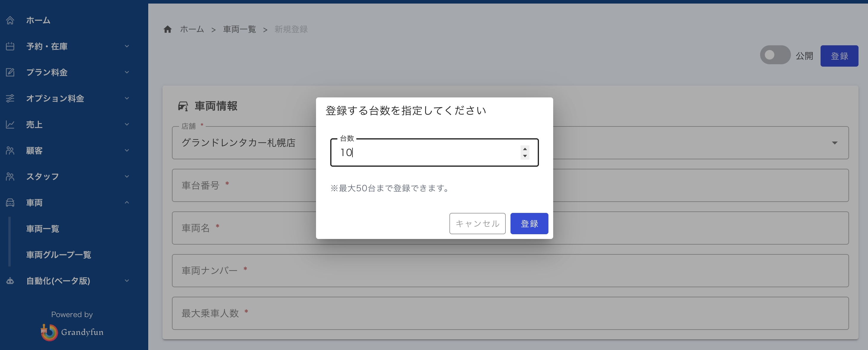Click into the 台数 number field
Screen dimensions: 868x350
click(x=425, y=152)
